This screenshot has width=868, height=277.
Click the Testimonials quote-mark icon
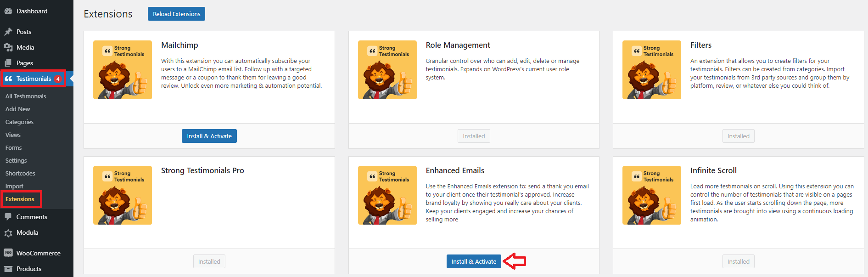(x=8, y=79)
